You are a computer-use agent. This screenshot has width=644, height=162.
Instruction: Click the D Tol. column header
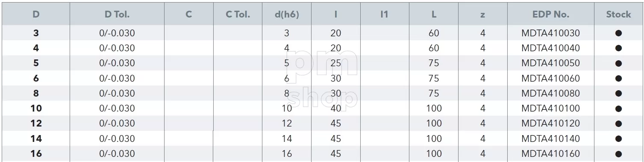pyautogui.click(x=117, y=15)
